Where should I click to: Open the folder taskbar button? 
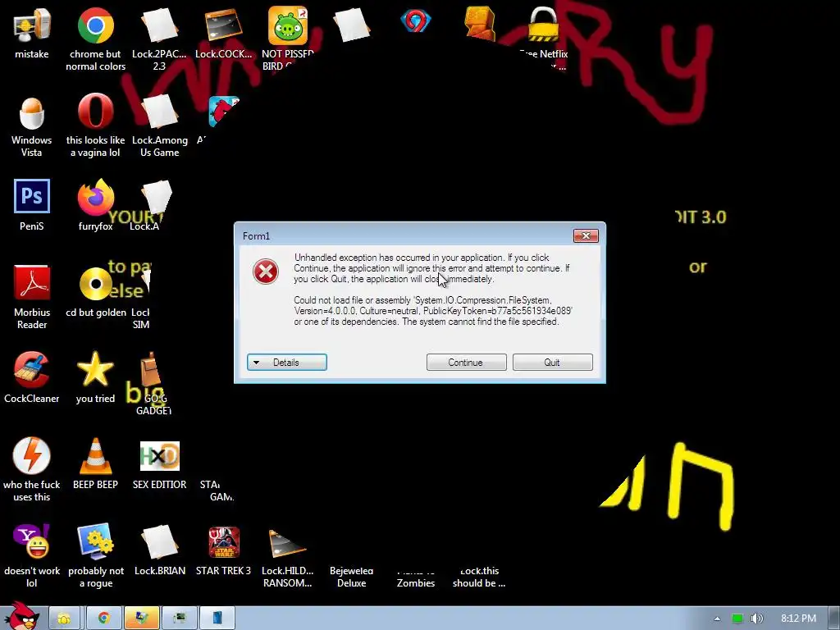pos(64,619)
